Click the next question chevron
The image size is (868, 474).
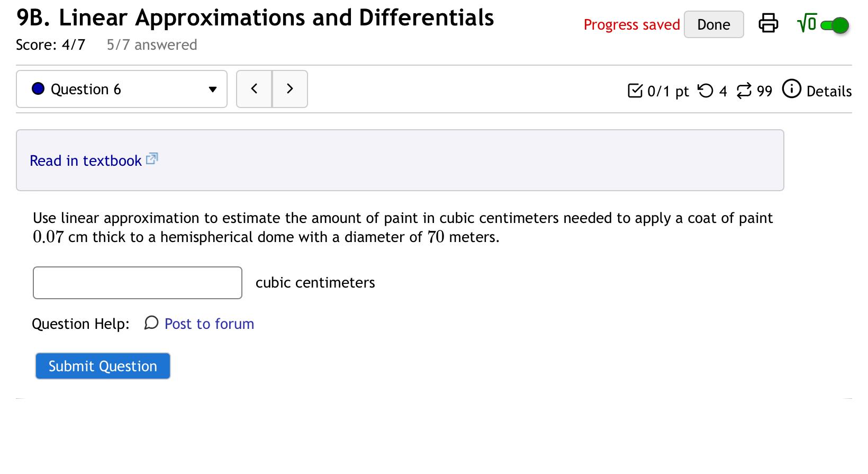pyautogui.click(x=290, y=89)
